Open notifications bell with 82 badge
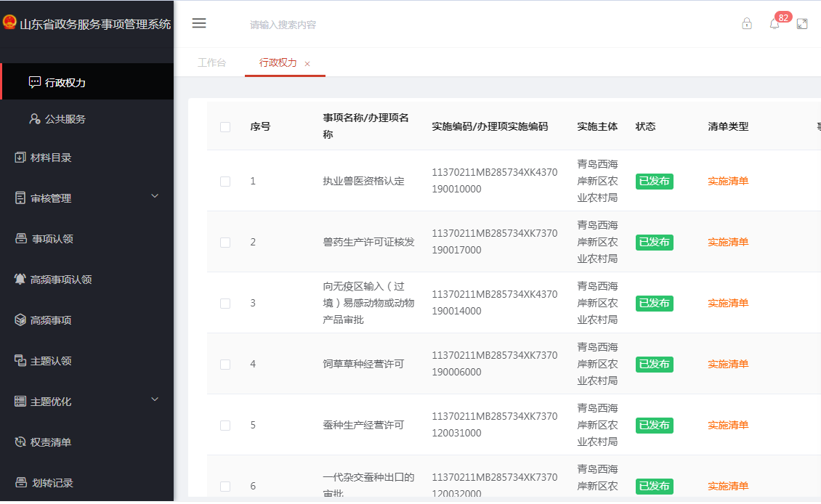Image resolution: width=821 pixels, height=504 pixels. tap(775, 24)
